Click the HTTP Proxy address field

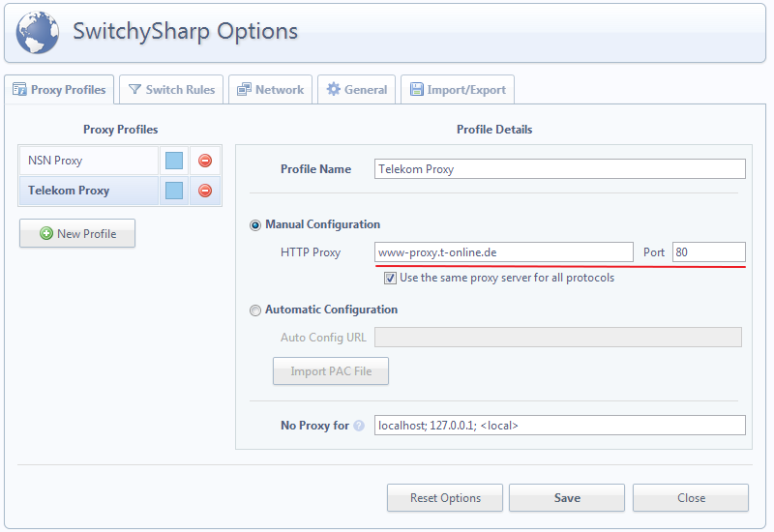503,252
